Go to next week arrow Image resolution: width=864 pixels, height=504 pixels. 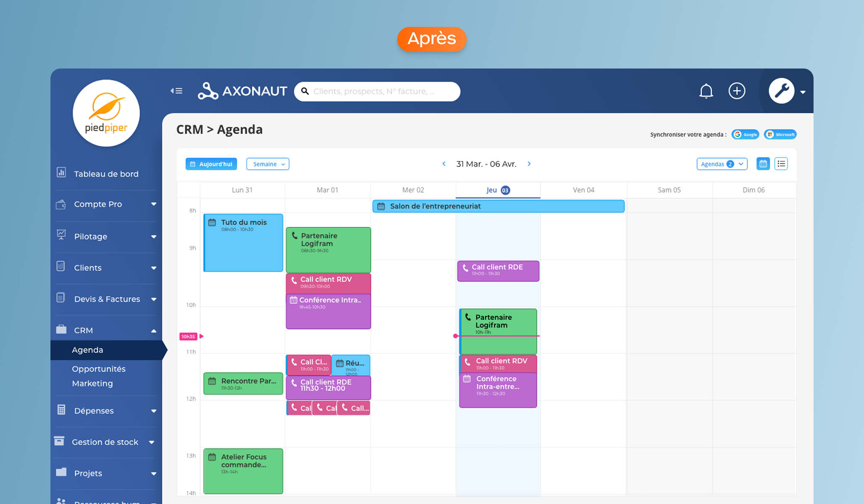click(x=529, y=164)
